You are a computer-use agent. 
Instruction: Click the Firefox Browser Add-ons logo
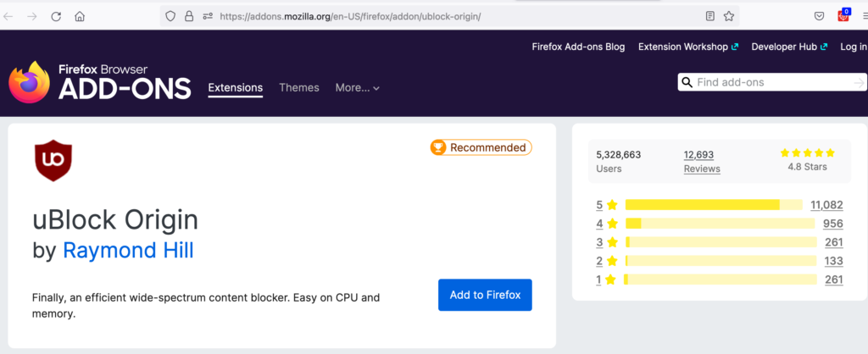pos(100,82)
